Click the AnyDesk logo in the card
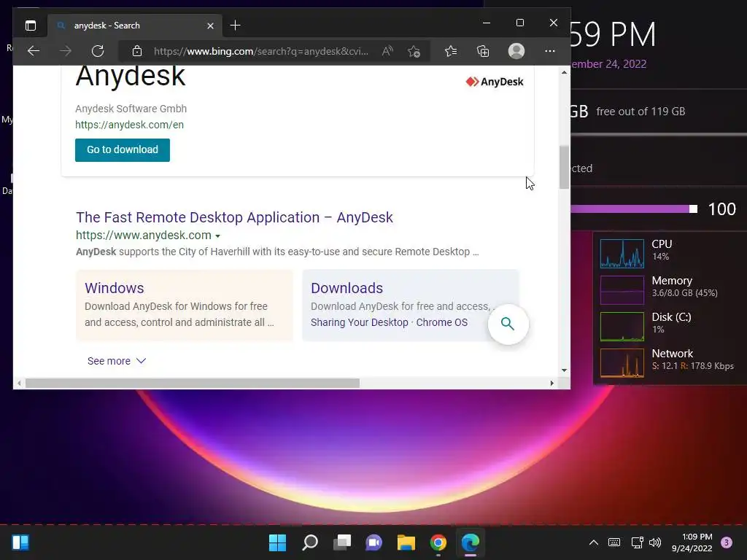The image size is (747, 560). click(x=494, y=82)
